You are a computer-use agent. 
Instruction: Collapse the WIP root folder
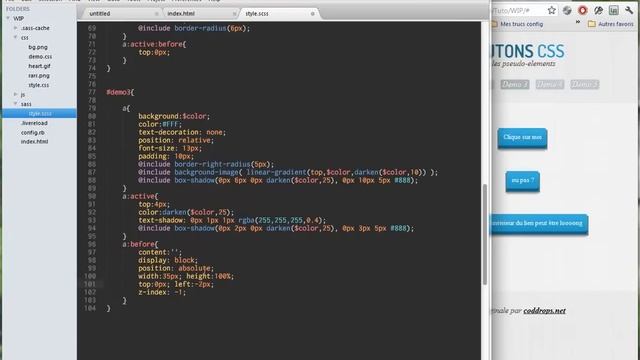[x=8, y=18]
